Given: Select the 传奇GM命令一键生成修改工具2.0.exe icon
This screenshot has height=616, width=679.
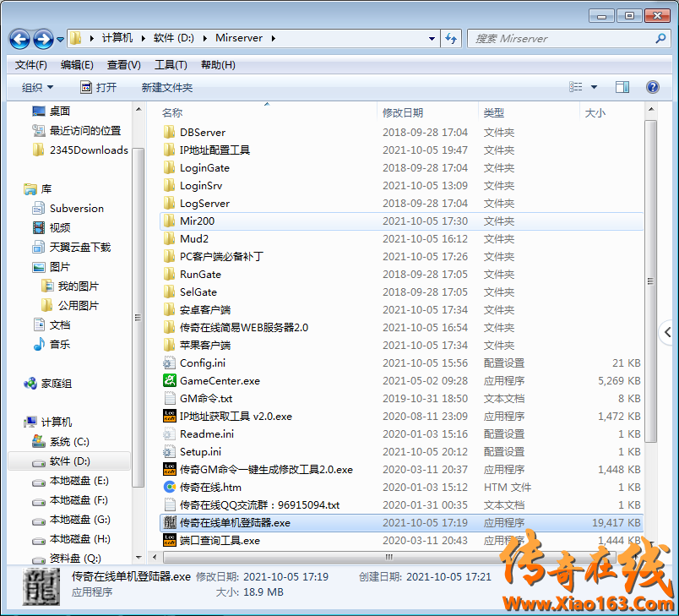Looking at the screenshot, I should pos(169,469).
